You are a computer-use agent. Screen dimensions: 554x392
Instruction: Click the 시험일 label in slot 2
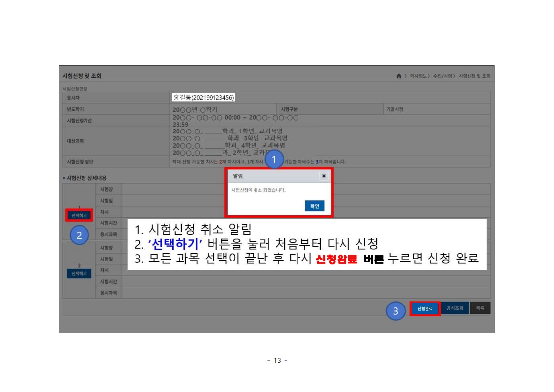[106, 259]
